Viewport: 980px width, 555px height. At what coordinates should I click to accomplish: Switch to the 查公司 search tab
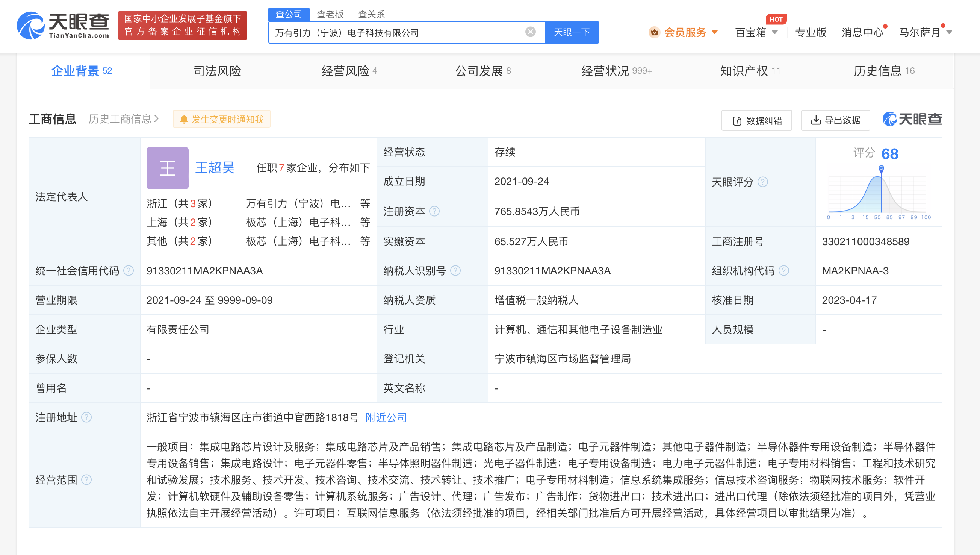(x=289, y=14)
